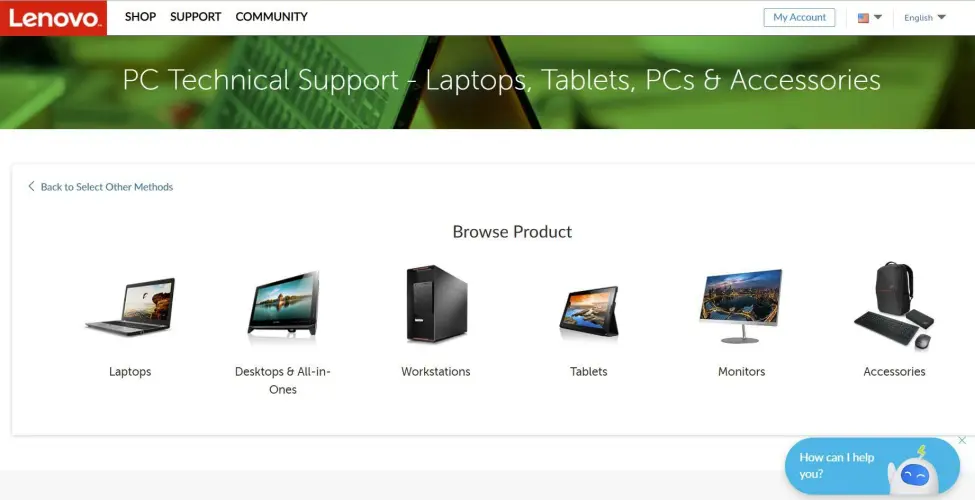Viewport: 975px width, 500px height.
Task: Select the Laptops product image
Action: pos(130,307)
